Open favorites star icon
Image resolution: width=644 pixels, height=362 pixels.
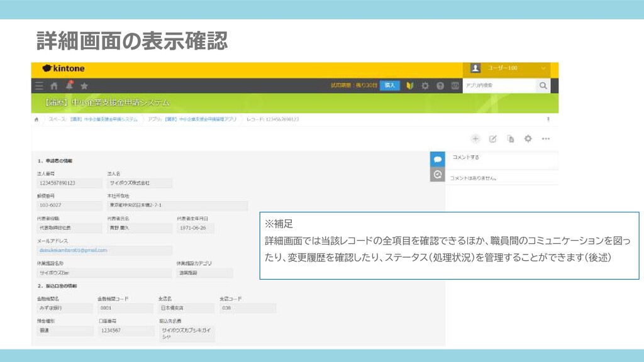point(84,85)
